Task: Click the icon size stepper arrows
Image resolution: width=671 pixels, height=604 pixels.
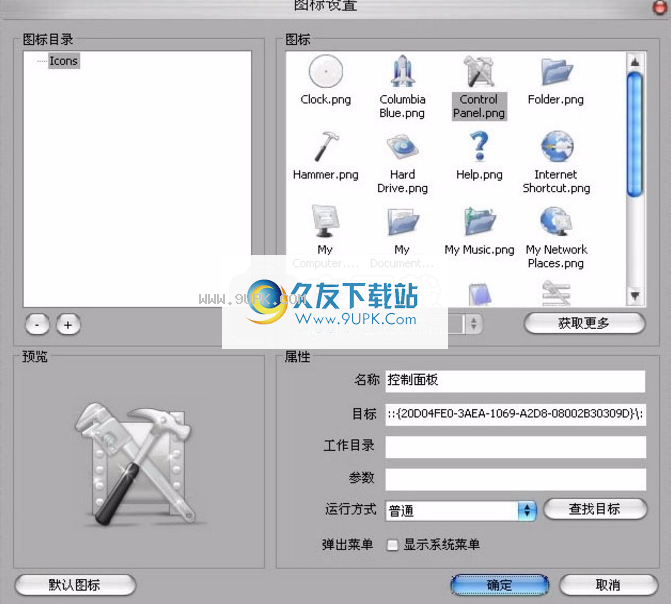Action: [x=474, y=323]
